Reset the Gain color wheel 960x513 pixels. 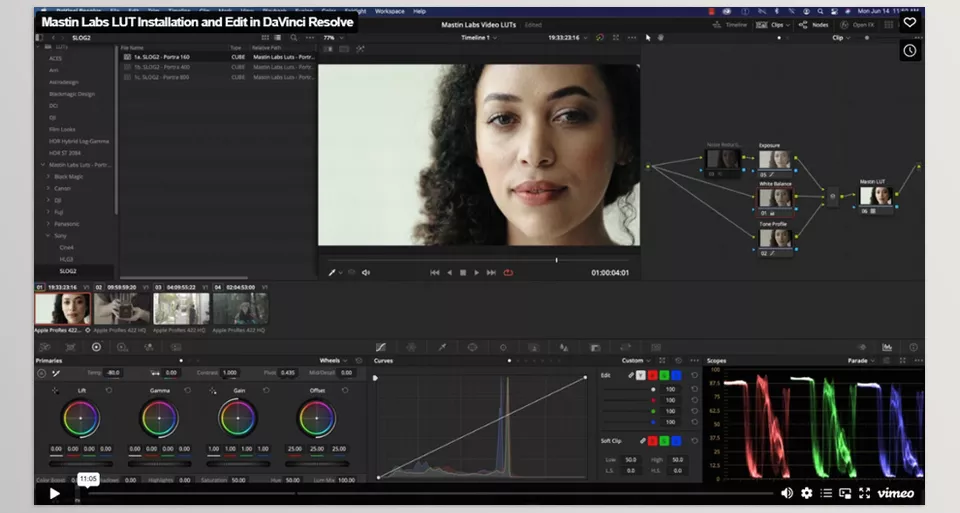click(x=266, y=390)
